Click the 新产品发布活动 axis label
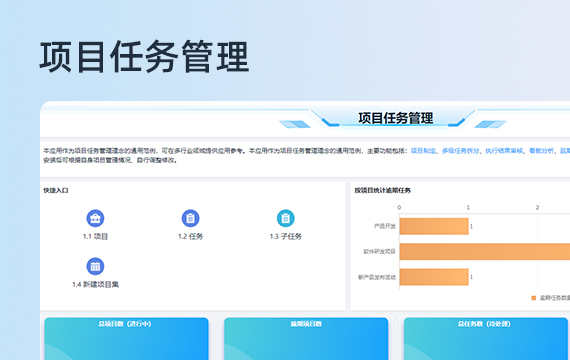Image resolution: width=570 pixels, height=360 pixels. click(377, 277)
